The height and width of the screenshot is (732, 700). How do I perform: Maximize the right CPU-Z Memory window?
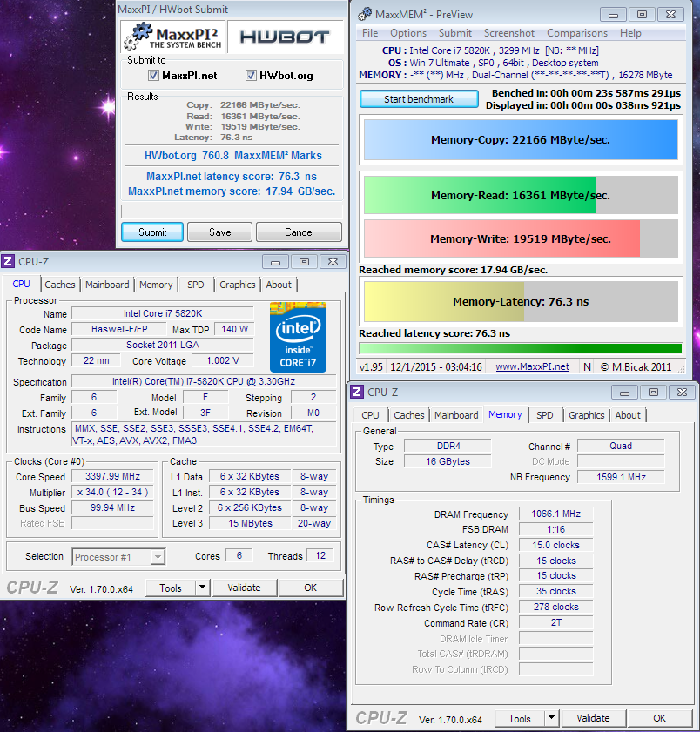pyautogui.click(x=653, y=393)
